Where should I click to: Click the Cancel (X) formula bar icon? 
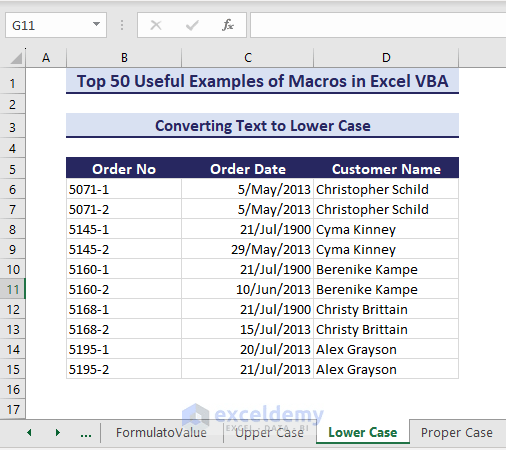click(156, 25)
